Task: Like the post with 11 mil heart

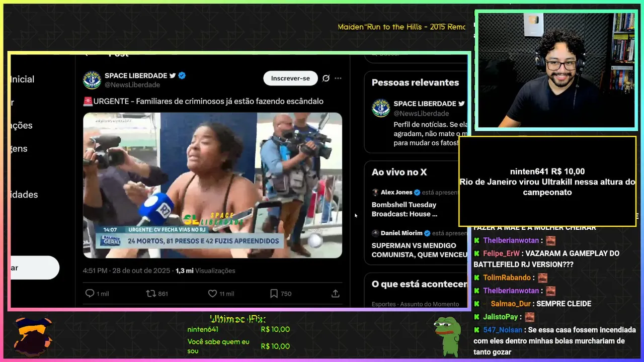Action: click(x=212, y=294)
